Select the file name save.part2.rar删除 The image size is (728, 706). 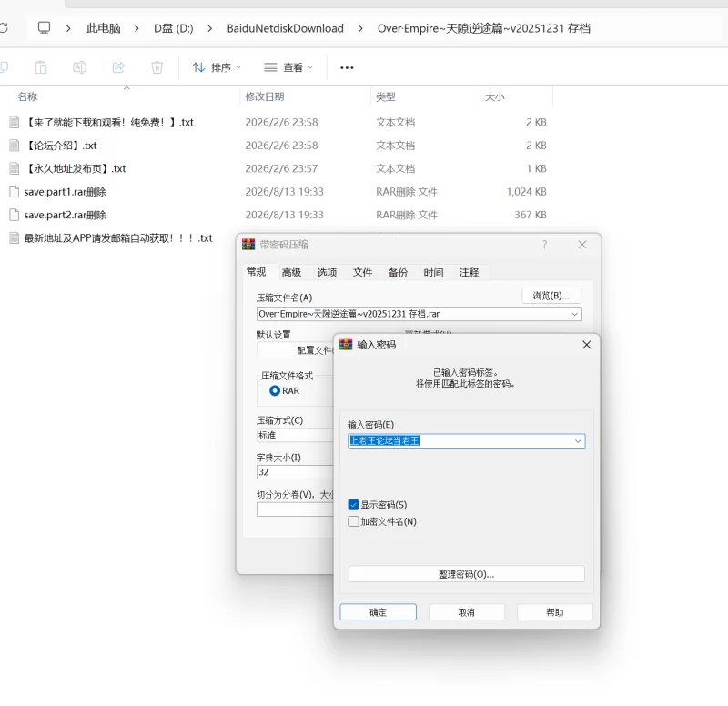click(x=65, y=215)
